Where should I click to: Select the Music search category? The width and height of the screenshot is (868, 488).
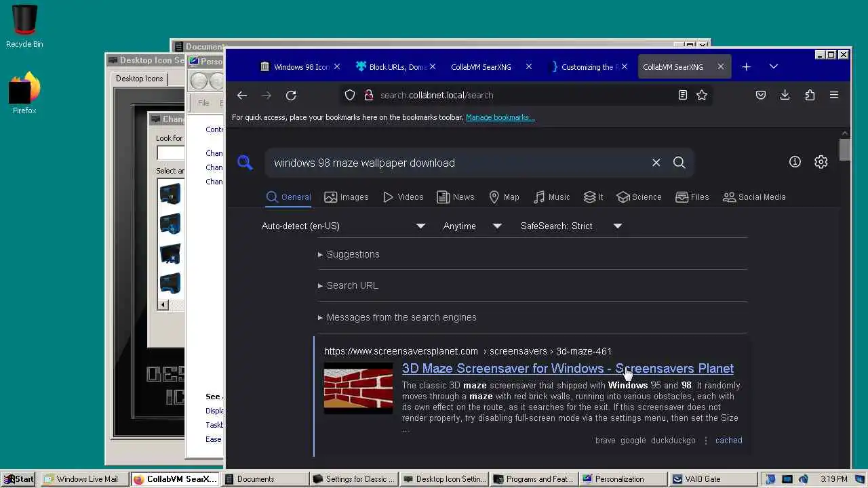[x=551, y=197]
